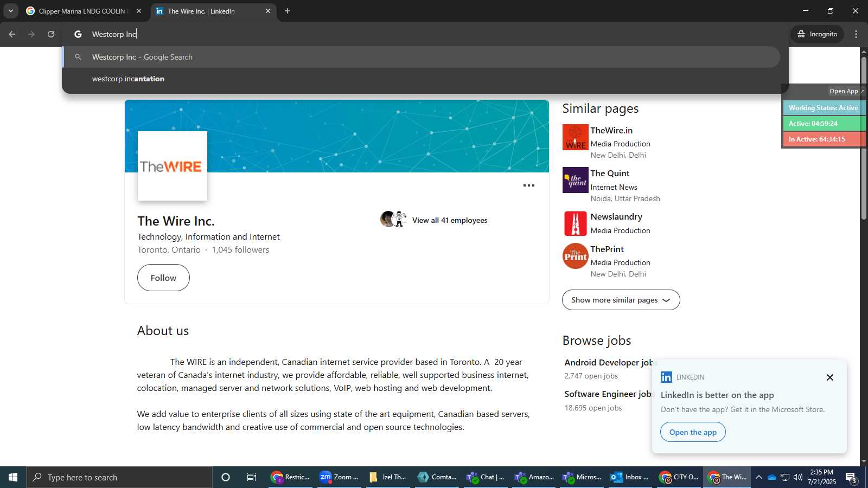This screenshot has width=868, height=488.
Task: Open the Amazo... Teams taskbar item
Action: coord(534,477)
